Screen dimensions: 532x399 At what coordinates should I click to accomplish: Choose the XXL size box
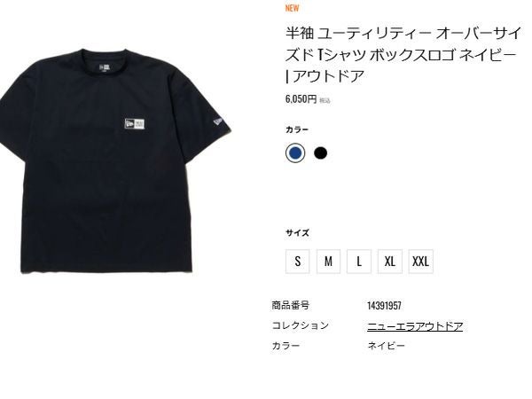tap(420, 262)
